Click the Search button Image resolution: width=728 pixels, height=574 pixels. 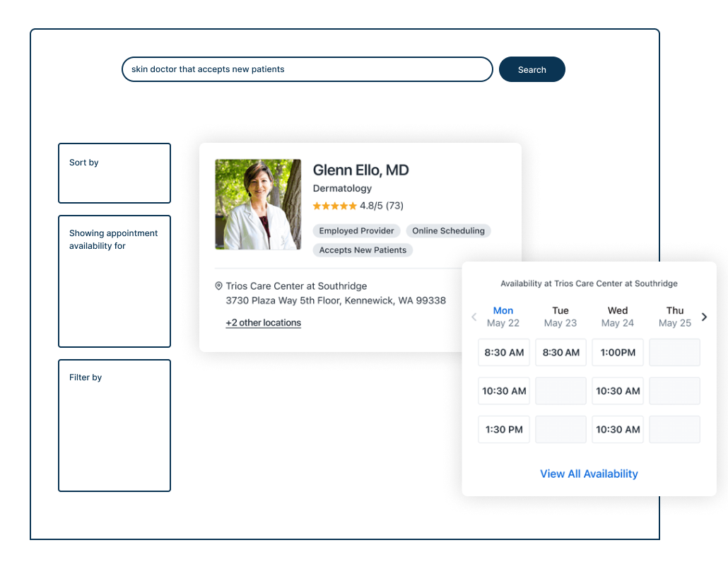pyautogui.click(x=532, y=69)
